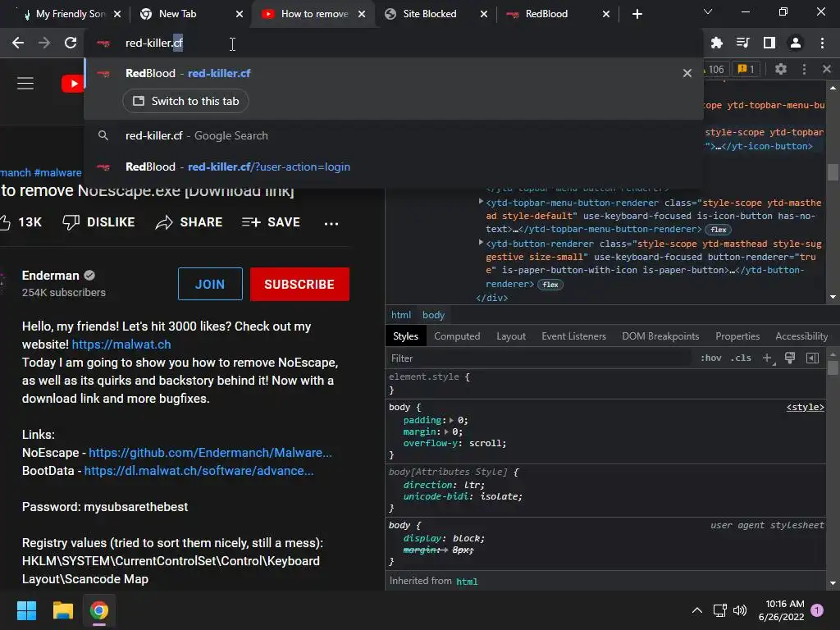The height and width of the screenshot is (630, 840).
Task: Go back with the browser back arrow
Action: tap(18, 43)
